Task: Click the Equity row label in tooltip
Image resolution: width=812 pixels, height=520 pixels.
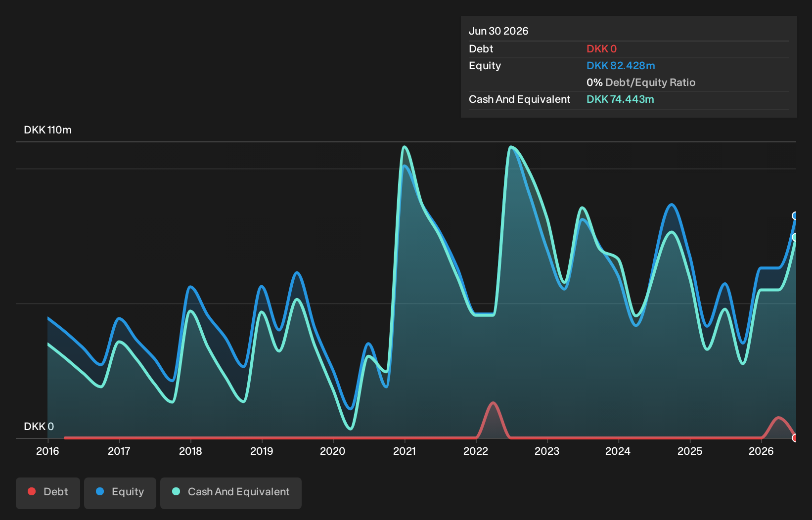Action: coord(485,66)
